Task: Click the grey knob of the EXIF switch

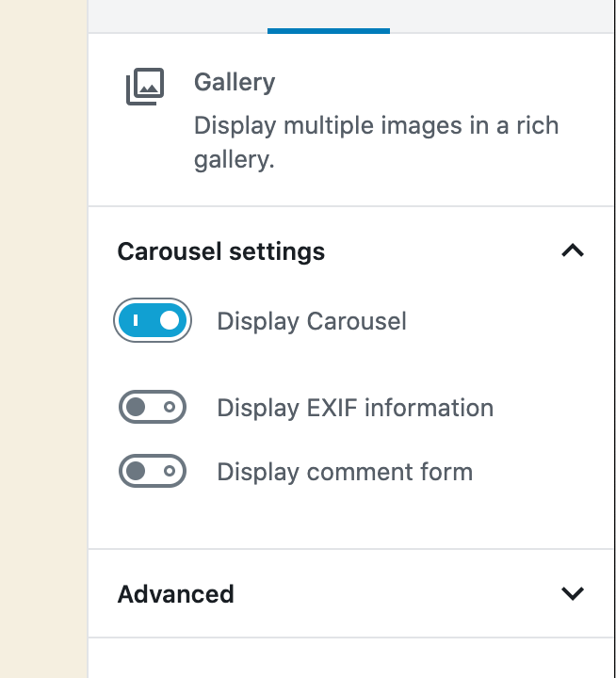Action: [x=136, y=407]
